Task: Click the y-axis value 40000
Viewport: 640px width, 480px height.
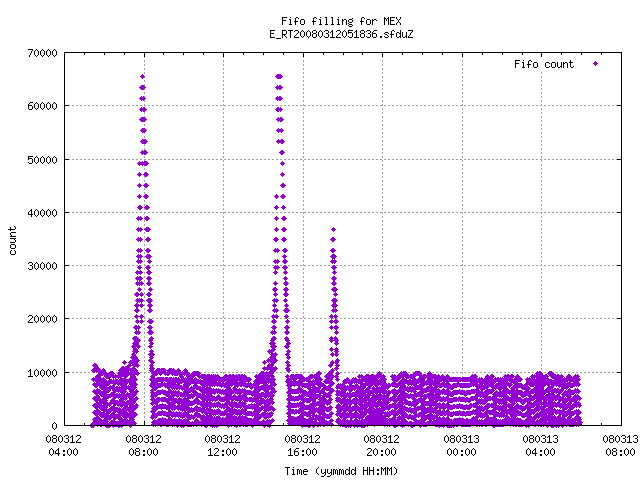Action: (x=42, y=213)
